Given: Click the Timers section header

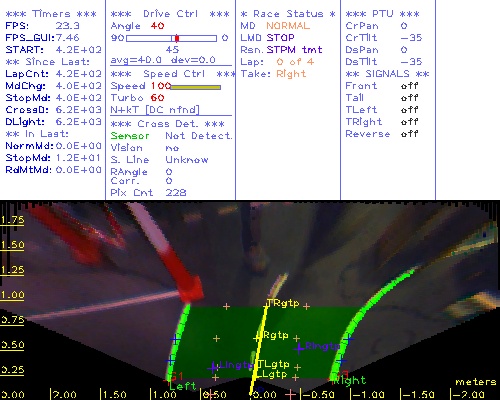Looking at the screenshot, I should (51, 14).
